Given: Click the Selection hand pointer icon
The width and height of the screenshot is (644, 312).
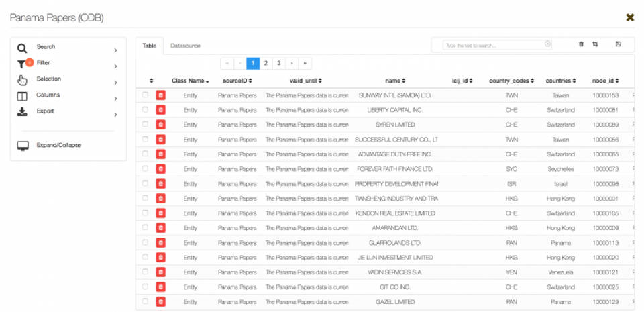Looking at the screenshot, I should (22, 81).
